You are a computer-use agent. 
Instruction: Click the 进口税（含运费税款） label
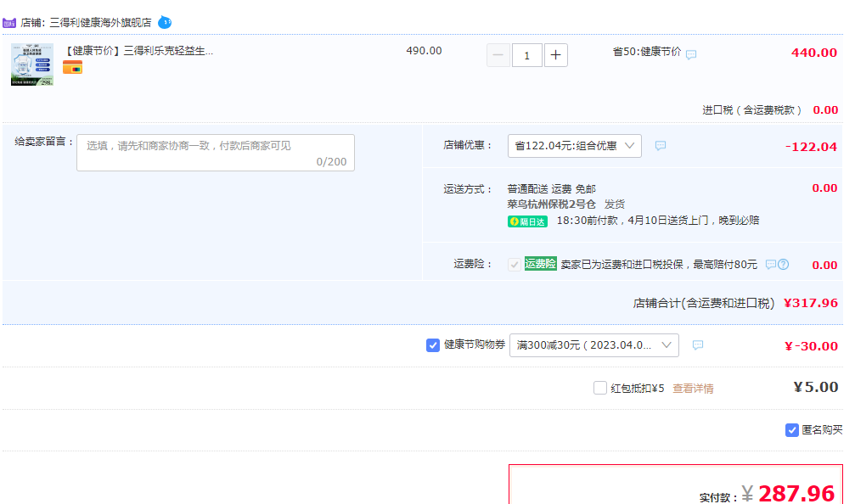[752, 110]
